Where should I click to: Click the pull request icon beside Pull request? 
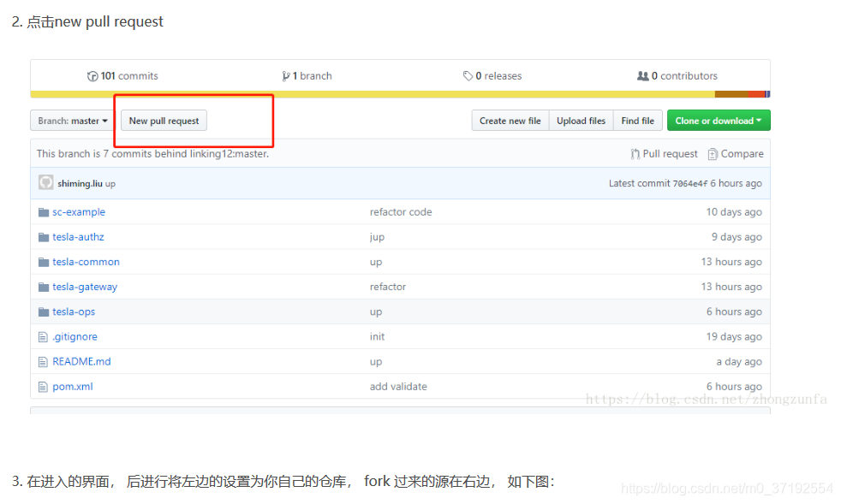[x=635, y=154]
